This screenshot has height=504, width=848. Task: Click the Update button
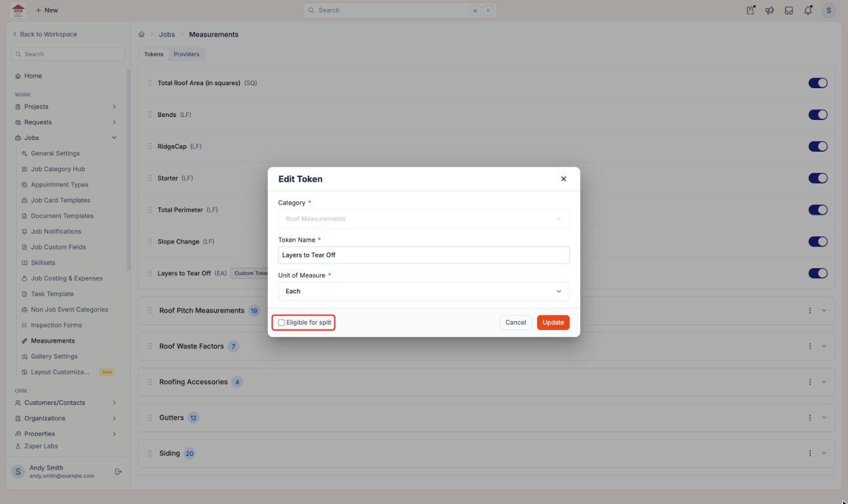click(x=553, y=323)
